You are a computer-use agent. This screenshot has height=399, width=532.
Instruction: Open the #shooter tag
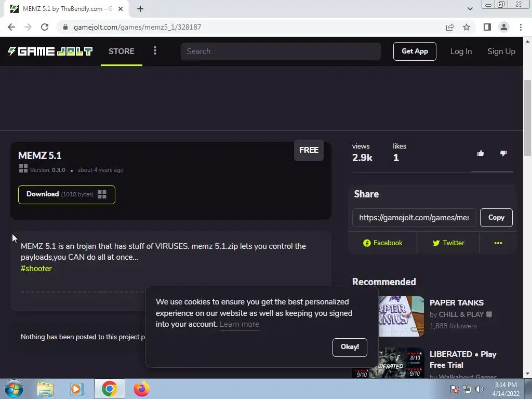pos(36,269)
